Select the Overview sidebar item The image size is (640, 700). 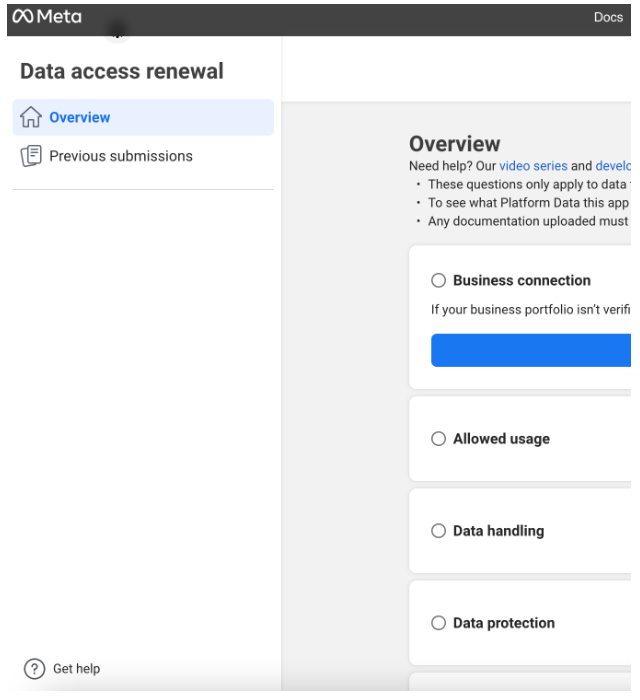(143, 117)
